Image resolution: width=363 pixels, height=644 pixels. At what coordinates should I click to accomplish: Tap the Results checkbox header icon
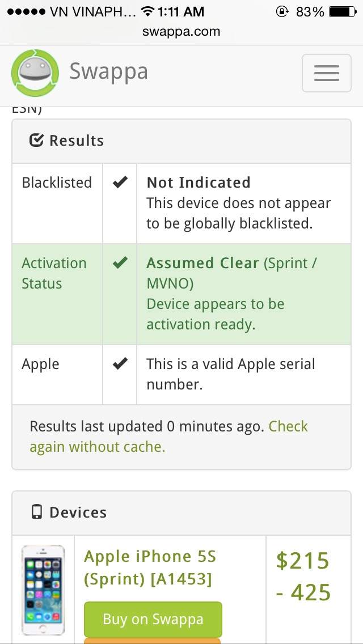click(36, 141)
